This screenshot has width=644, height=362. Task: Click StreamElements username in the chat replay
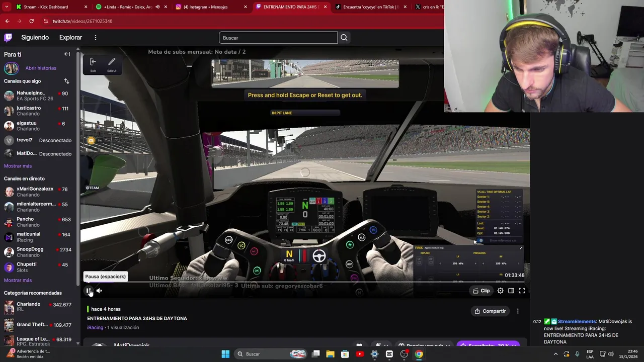577,321
